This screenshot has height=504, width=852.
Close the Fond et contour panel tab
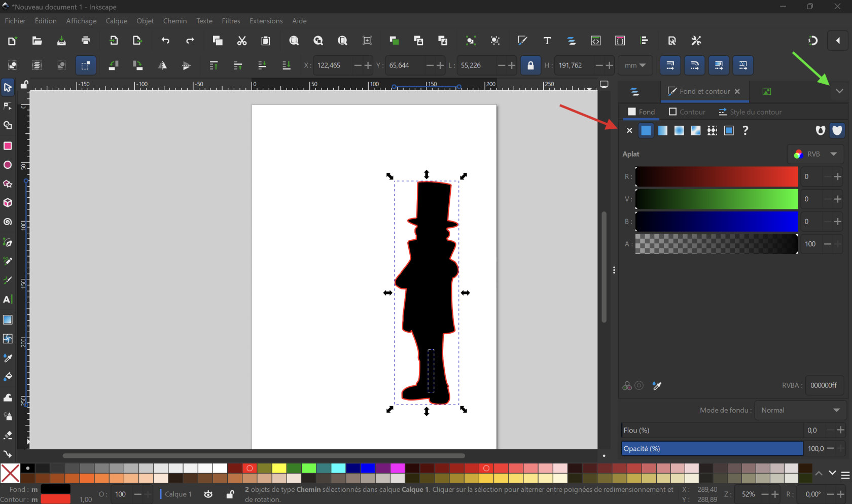[737, 91]
